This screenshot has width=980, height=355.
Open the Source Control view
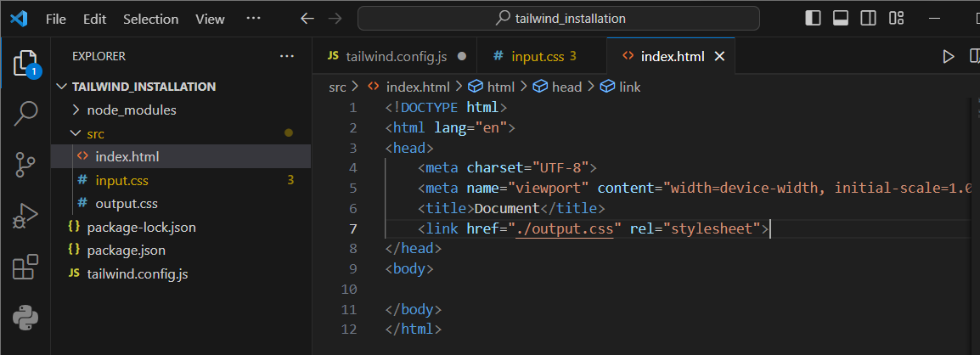pyautogui.click(x=25, y=165)
